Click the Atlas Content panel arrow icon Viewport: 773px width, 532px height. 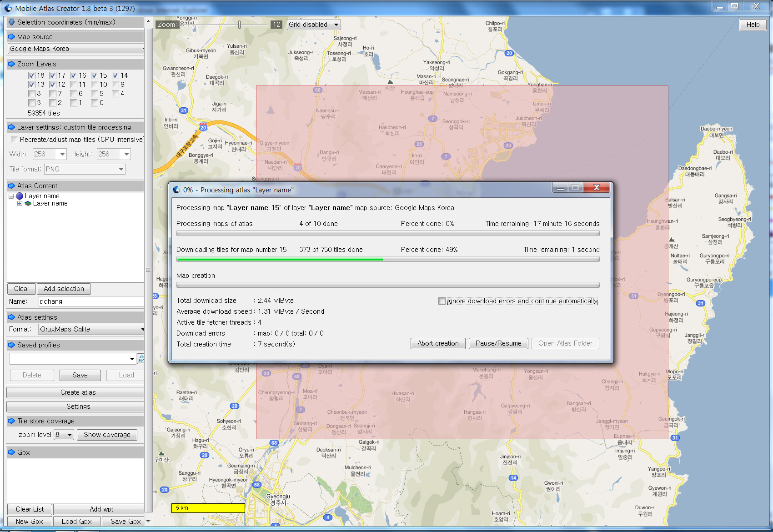pyautogui.click(x=12, y=186)
